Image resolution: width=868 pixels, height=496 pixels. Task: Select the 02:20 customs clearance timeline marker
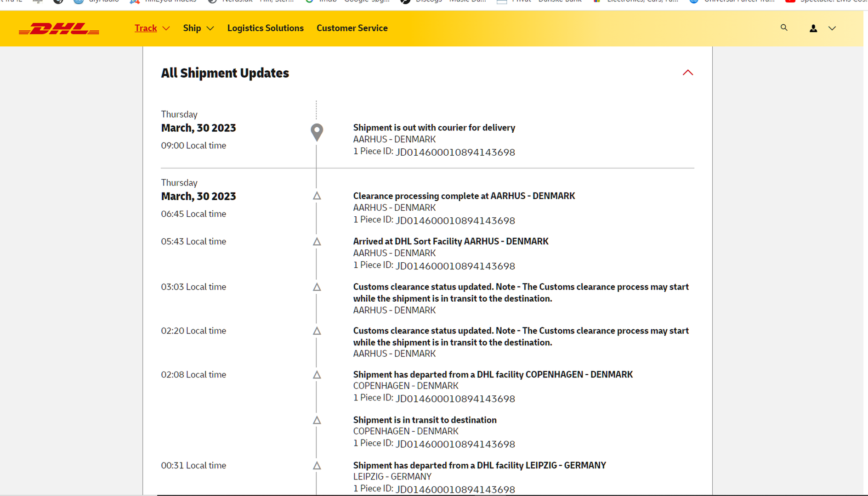(317, 331)
